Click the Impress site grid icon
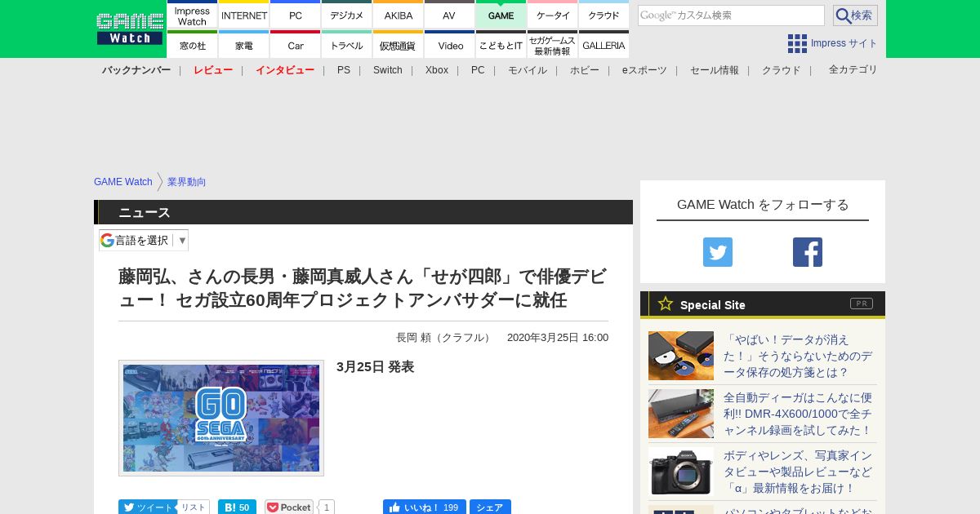Screen dimensions: 980x514 tap(797, 43)
